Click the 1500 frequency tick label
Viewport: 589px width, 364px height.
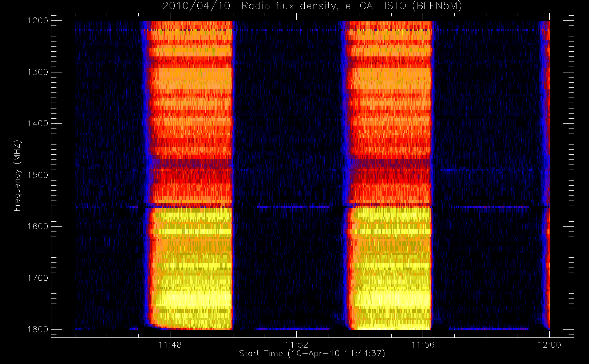[x=38, y=175]
